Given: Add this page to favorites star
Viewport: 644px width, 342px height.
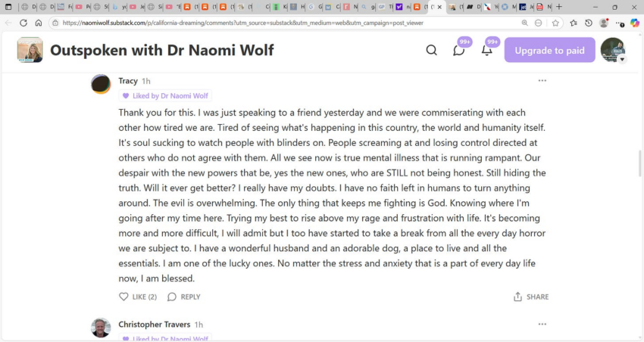Looking at the screenshot, I should click(555, 23).
